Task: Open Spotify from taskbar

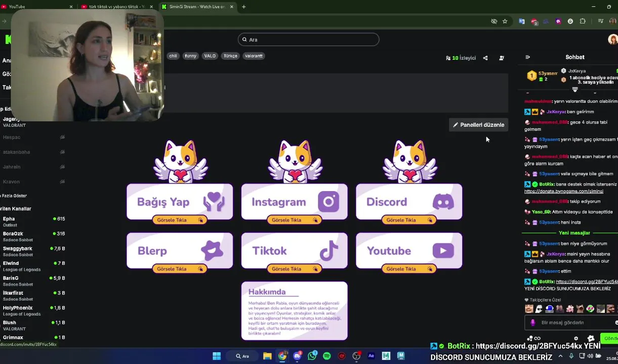Action: click(x=327, y=356)
